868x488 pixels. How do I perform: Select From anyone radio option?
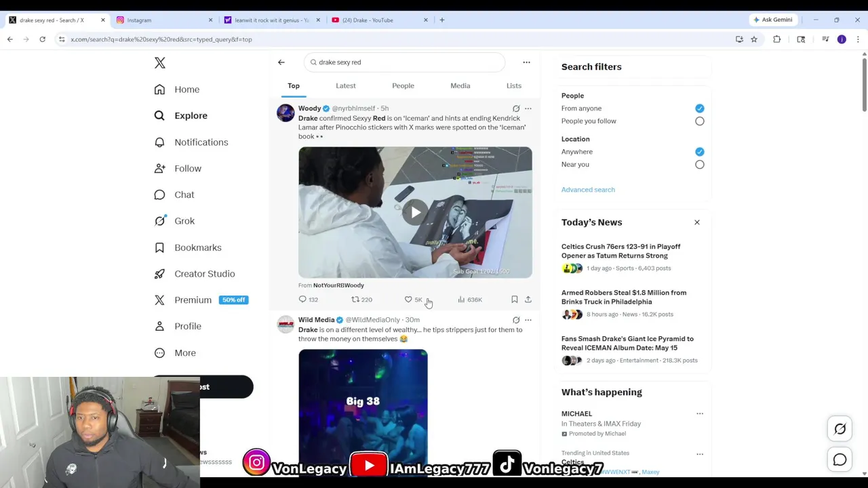click(x=699, y=108)
